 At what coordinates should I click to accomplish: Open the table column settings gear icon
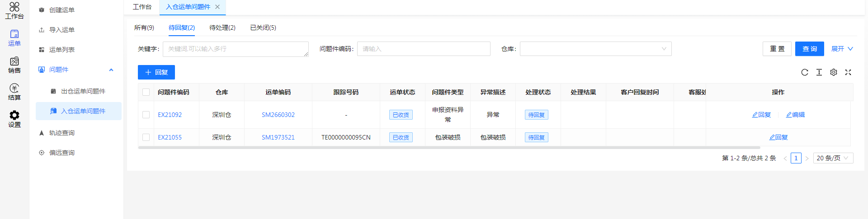pos(833,72)
